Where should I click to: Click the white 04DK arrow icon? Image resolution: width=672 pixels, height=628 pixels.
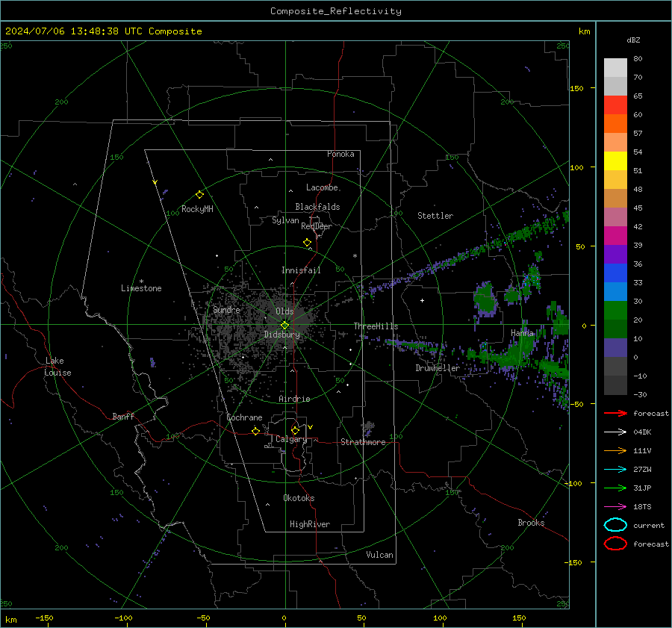tap(615, 432)
